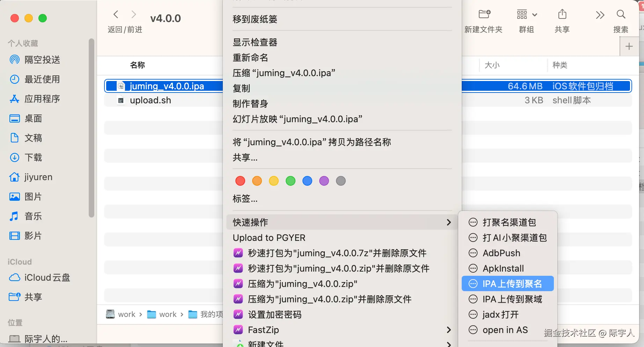Click the first work path bar item

(121, 315)
